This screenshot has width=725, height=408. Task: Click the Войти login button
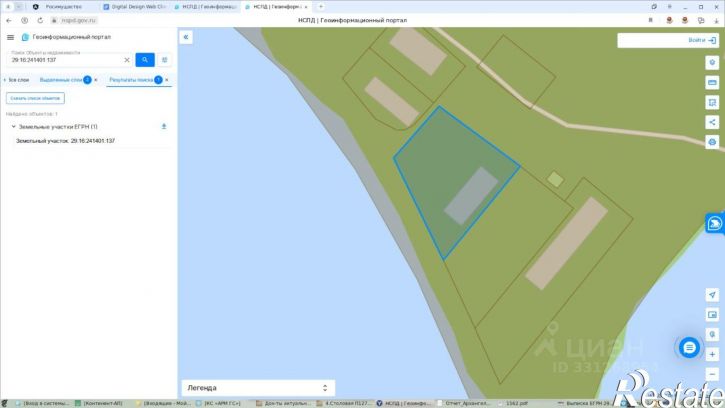tap(702, 40)
